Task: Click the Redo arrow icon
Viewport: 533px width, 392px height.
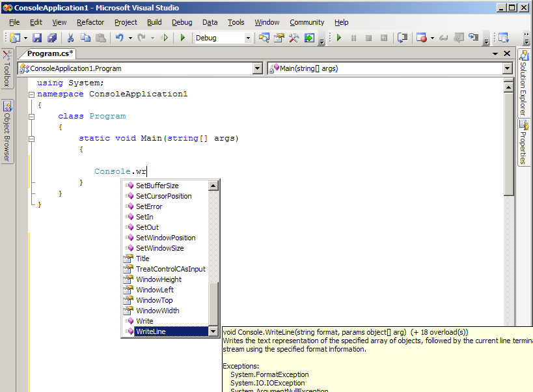Action: click(x=141, y=38)
